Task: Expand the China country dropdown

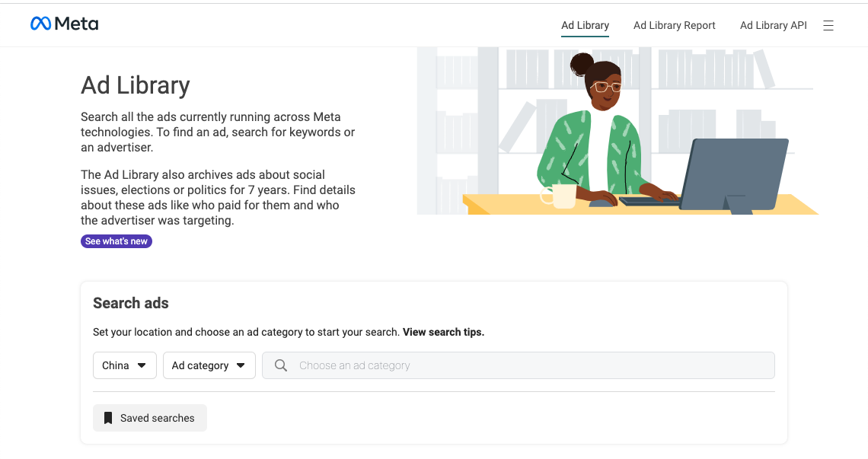Action: [124, 365]
